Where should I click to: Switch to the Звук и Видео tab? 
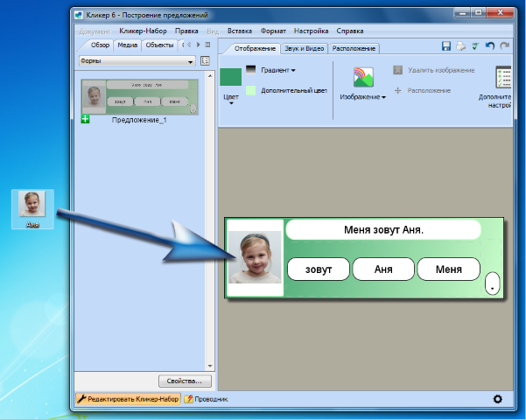[305, 48]
